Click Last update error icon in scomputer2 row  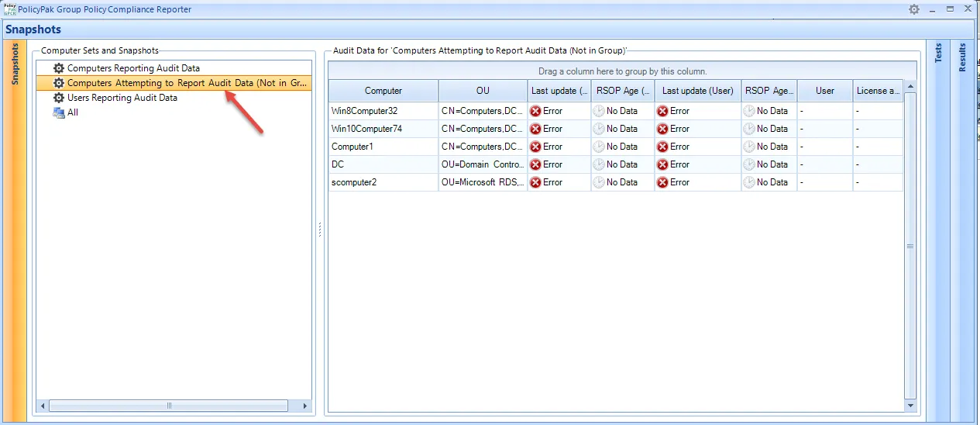(x=535, y=182)
